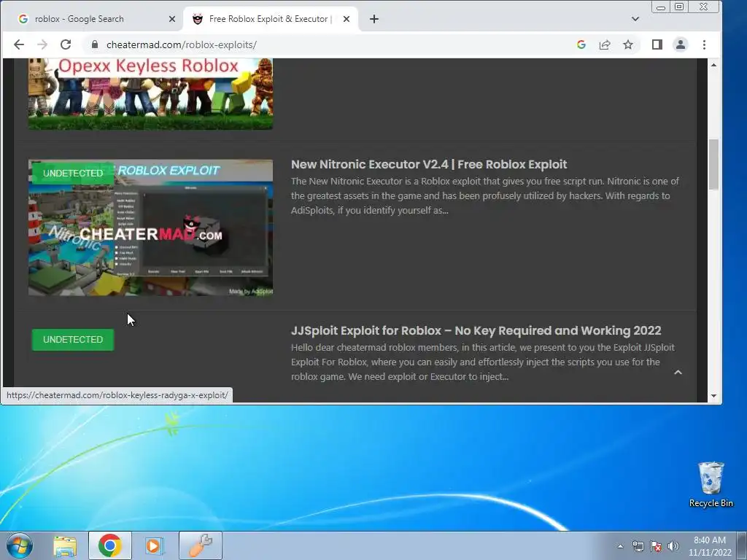Click the address bar URL
This screenshot has width=747, height=560.
[x=182, y=44]
